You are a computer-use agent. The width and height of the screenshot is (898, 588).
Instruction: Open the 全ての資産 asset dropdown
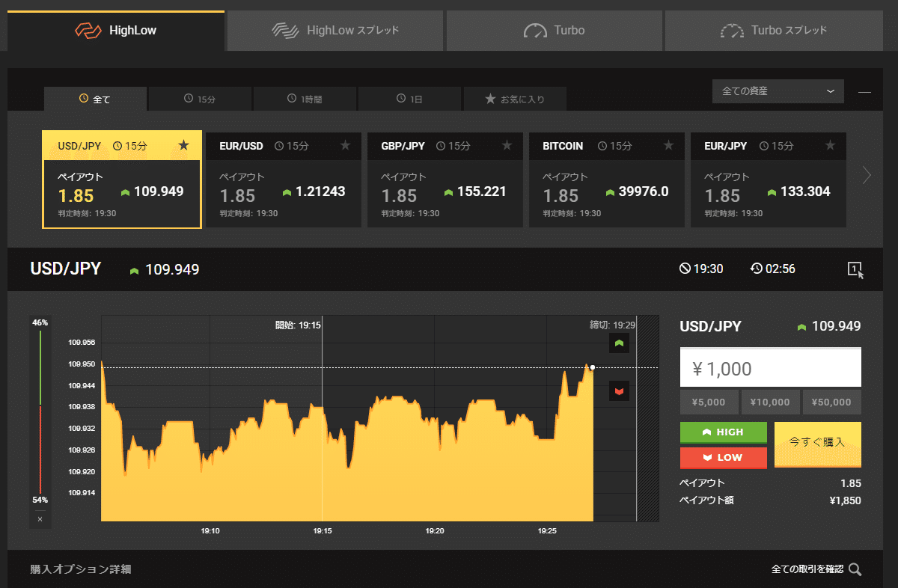(778, 91)
